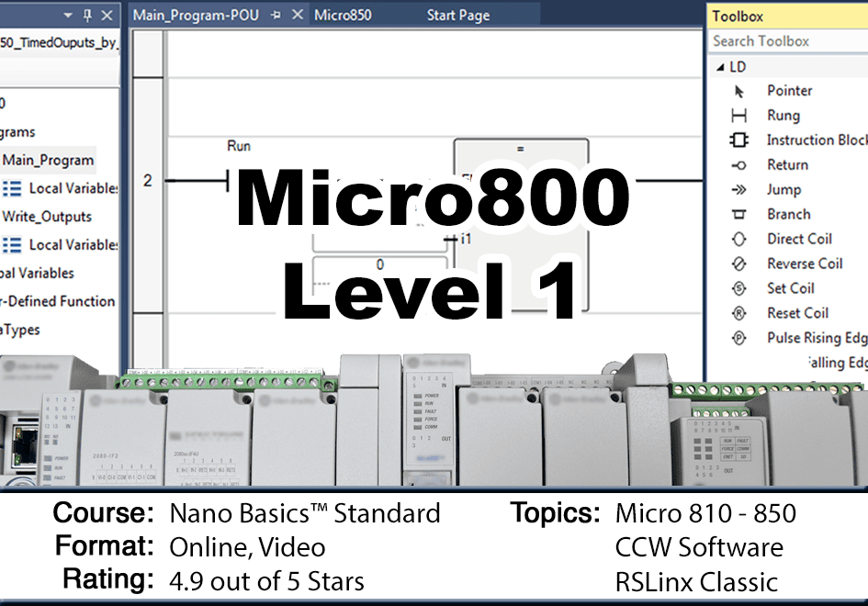Click the Direct Coil label

click(799, 239)
